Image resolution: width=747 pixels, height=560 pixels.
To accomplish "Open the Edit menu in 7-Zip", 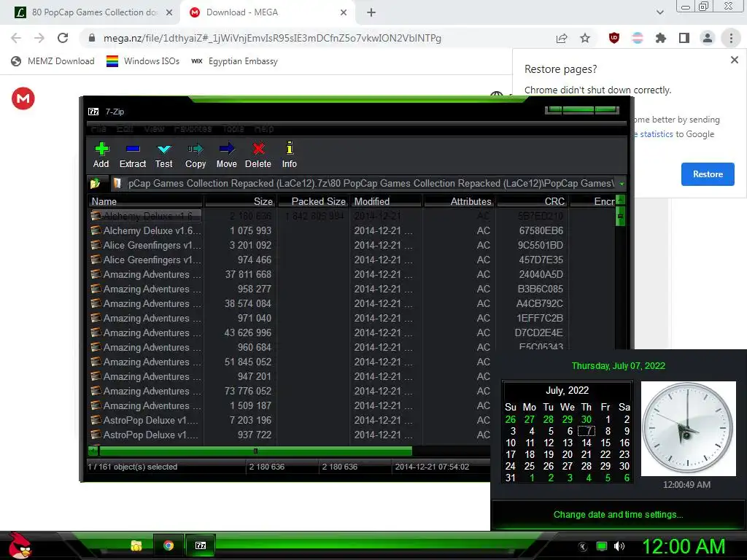I will [125, 128].
